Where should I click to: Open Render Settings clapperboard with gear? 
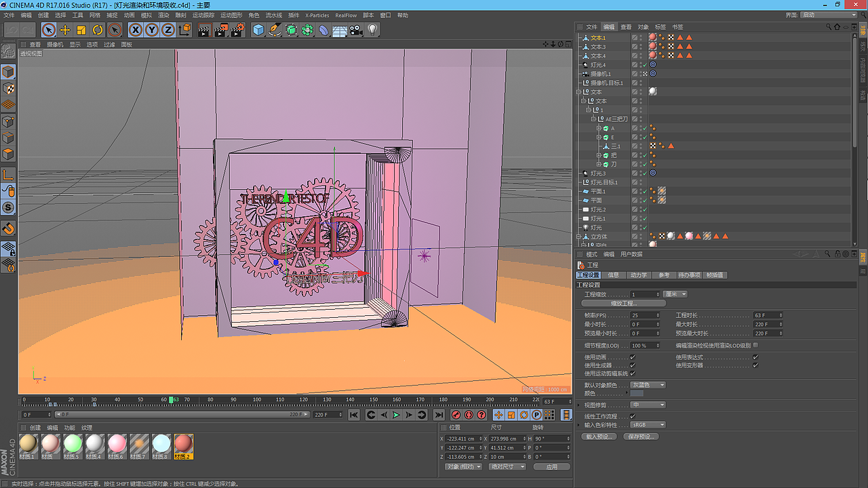pos(237,30)
